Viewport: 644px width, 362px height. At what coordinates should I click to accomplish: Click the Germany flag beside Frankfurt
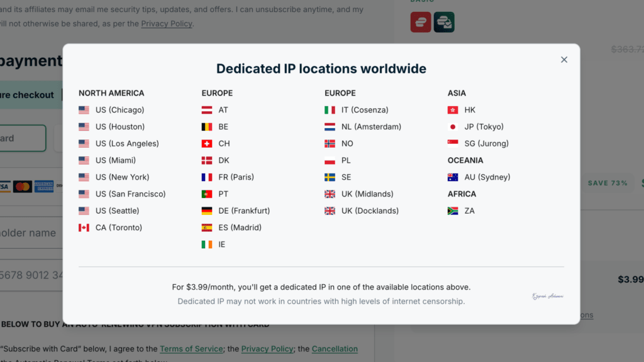[x=206, y=211]
